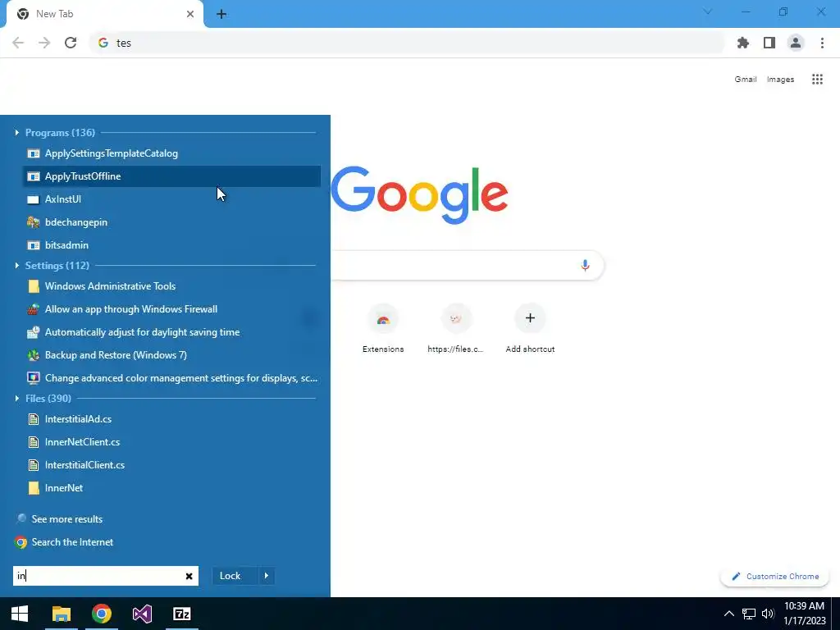Launch AxInstUI from the Programs list
This screenshot has width=840, height=630.
(x=171, y=199)
